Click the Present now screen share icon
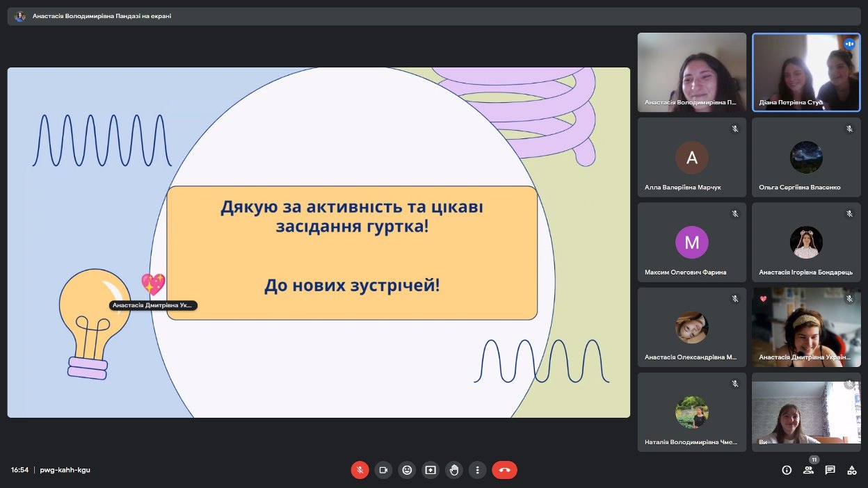 coord(431,470)
